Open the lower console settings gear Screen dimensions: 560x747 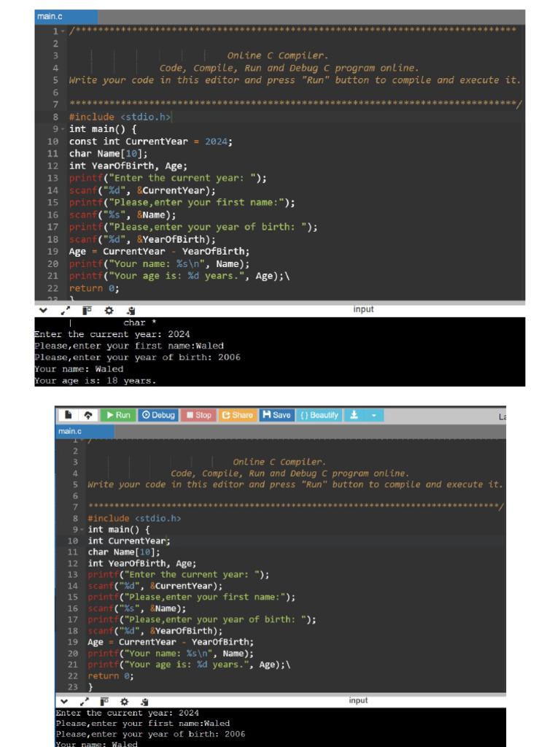coord(124,701)
